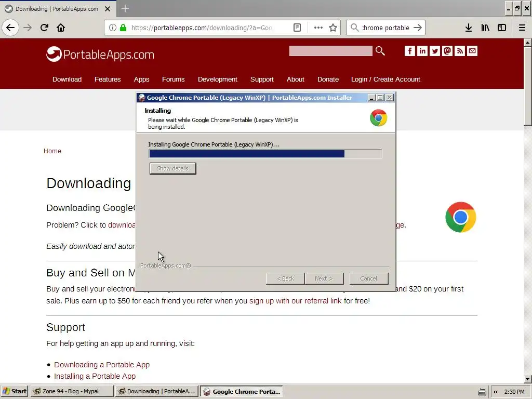Open the Donate page link
Screen dimensions: 532x399
328,79
